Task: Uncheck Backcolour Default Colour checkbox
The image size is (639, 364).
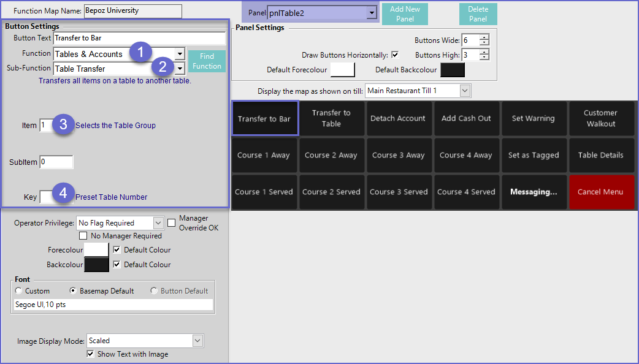Action: coord(117,264)
